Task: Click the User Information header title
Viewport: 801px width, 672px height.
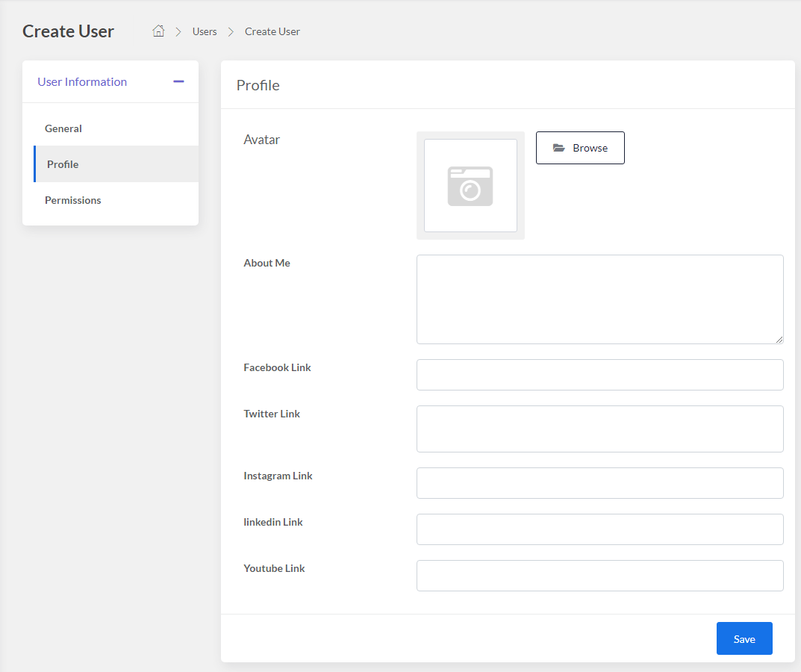Action: pyautogui.click(x=82, y=82)
